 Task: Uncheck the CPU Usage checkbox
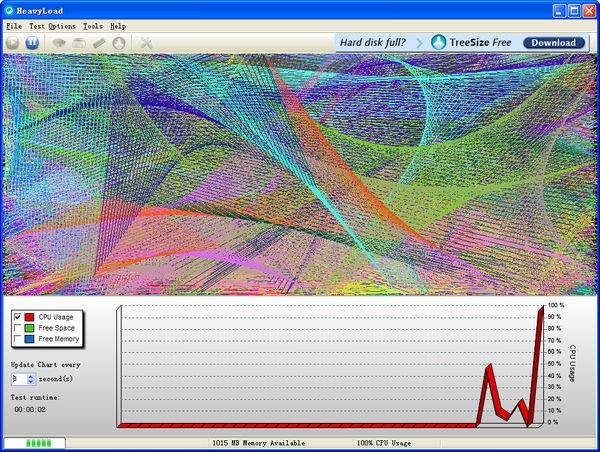tap(18, 317)
